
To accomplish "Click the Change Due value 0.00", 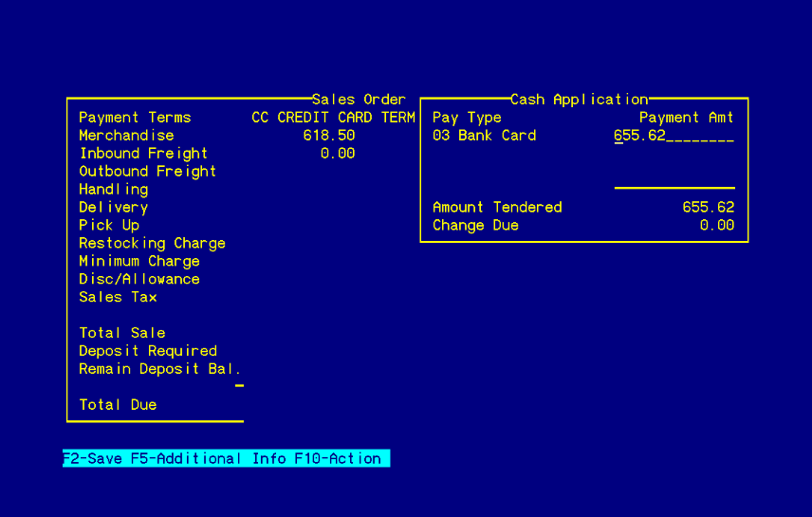I will 717,226.
